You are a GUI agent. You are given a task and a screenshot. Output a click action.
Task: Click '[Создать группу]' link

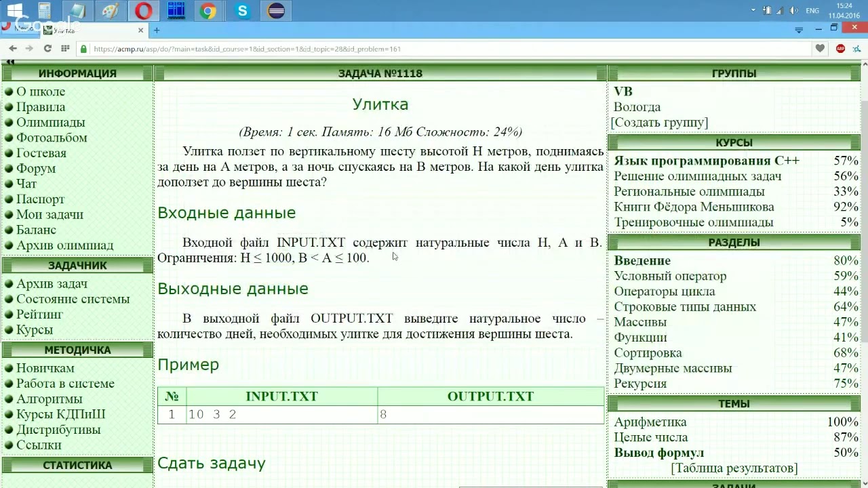tap(659, 123)
